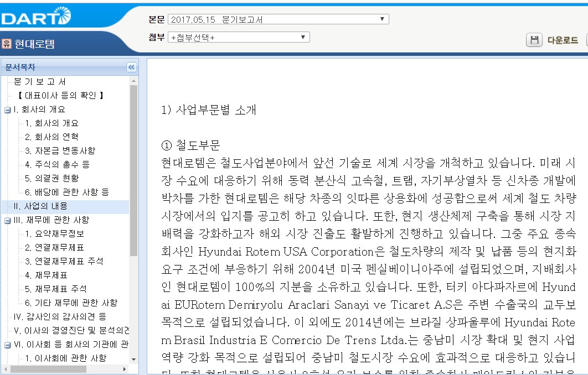This screenshot has width=588, height=375.
Task: Click the DART logo
Action: pos(35,16)
